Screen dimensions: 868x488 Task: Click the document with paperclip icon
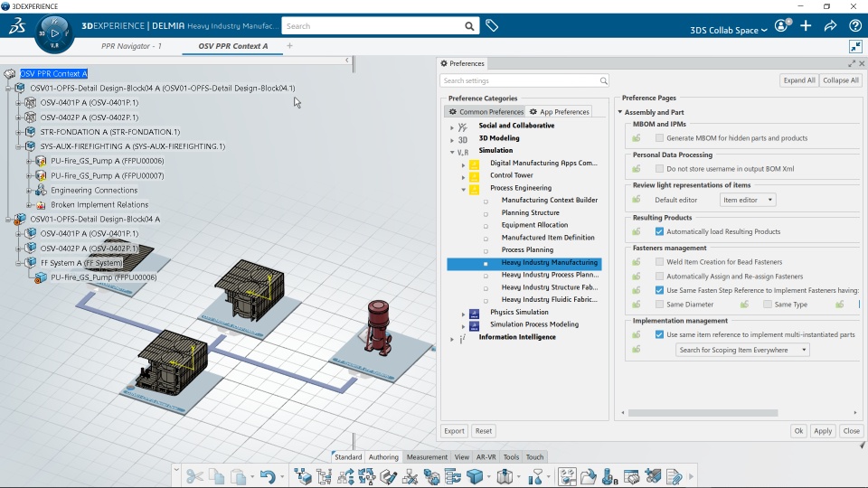pyautogui.click(x=675, y=476)
